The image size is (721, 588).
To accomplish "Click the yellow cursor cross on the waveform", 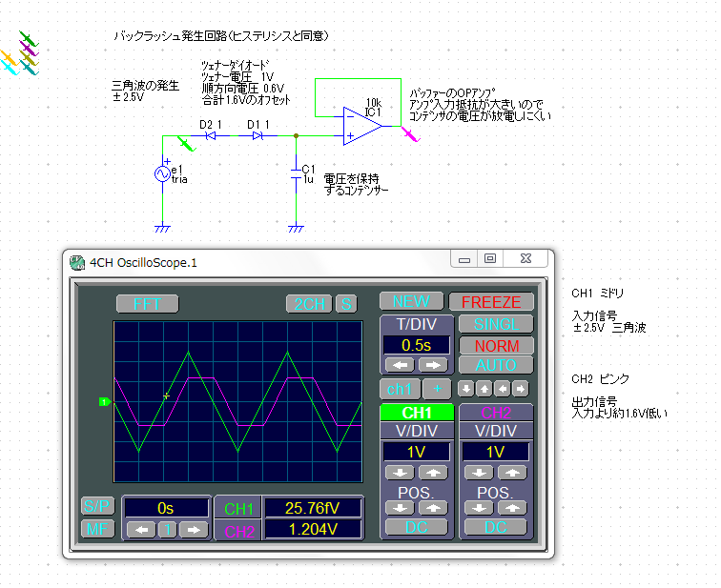I will click(x=167, y=395).
